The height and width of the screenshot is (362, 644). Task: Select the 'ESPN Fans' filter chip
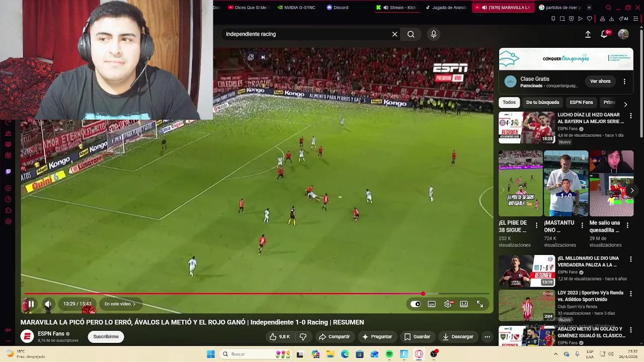pyautogui.click(x=581, y=103)
